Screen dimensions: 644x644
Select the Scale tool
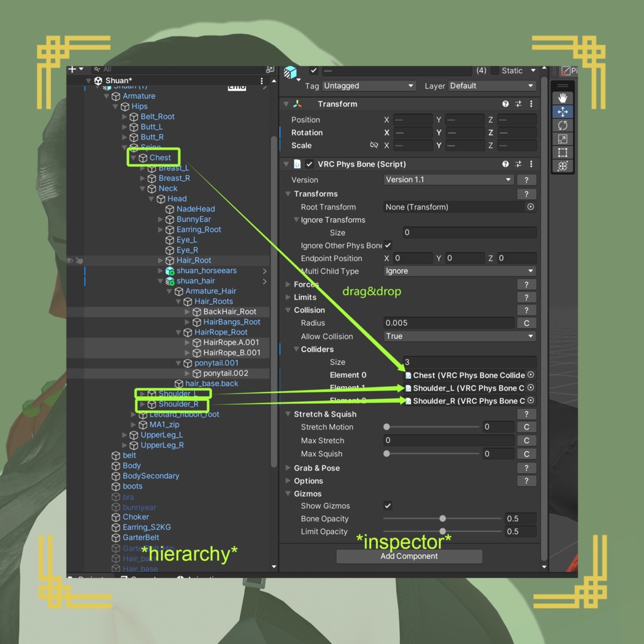[562, 139]
